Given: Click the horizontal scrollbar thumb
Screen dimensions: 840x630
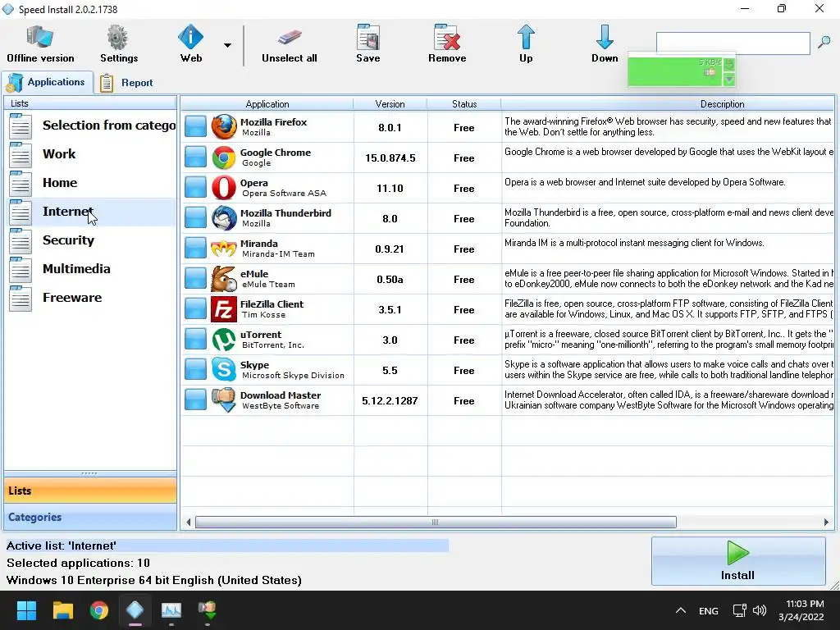Looking at the screenshot, I should [436, 522].
